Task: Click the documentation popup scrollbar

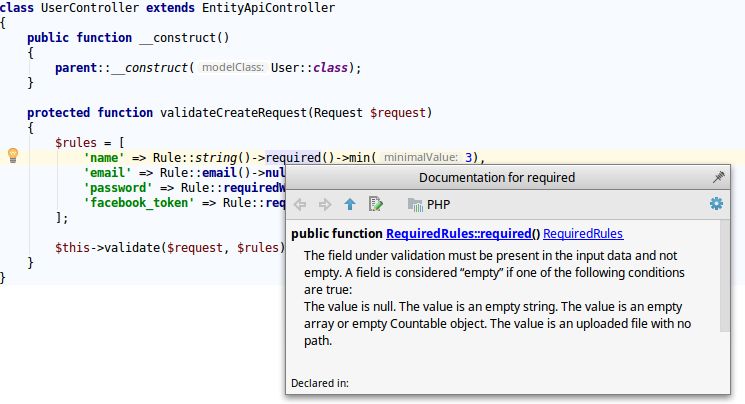Action: [725, 277]
